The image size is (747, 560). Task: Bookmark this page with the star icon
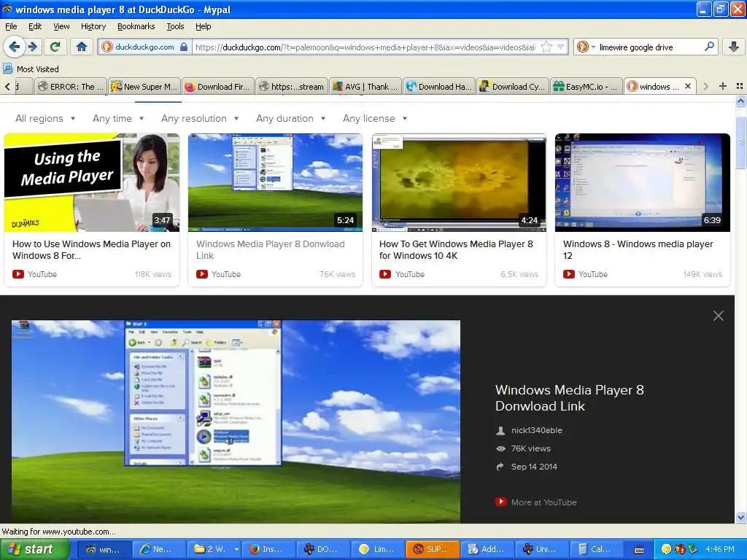tap(547, 47)
